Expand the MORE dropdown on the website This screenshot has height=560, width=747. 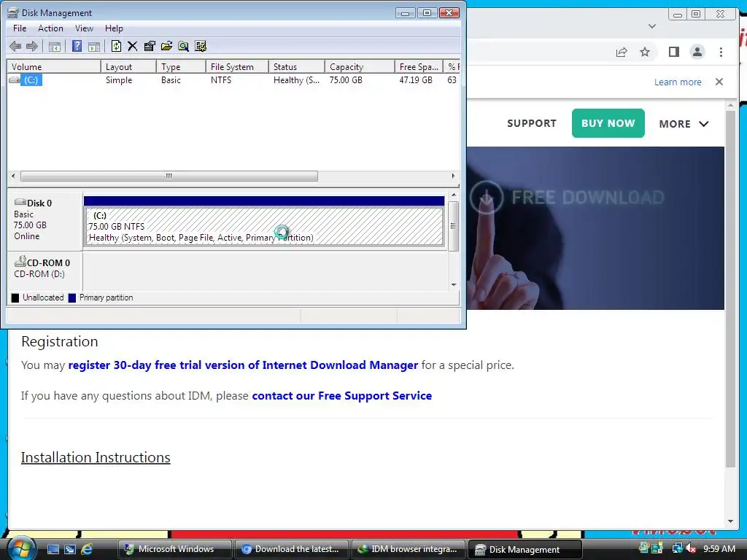click(x=684, y=124)
